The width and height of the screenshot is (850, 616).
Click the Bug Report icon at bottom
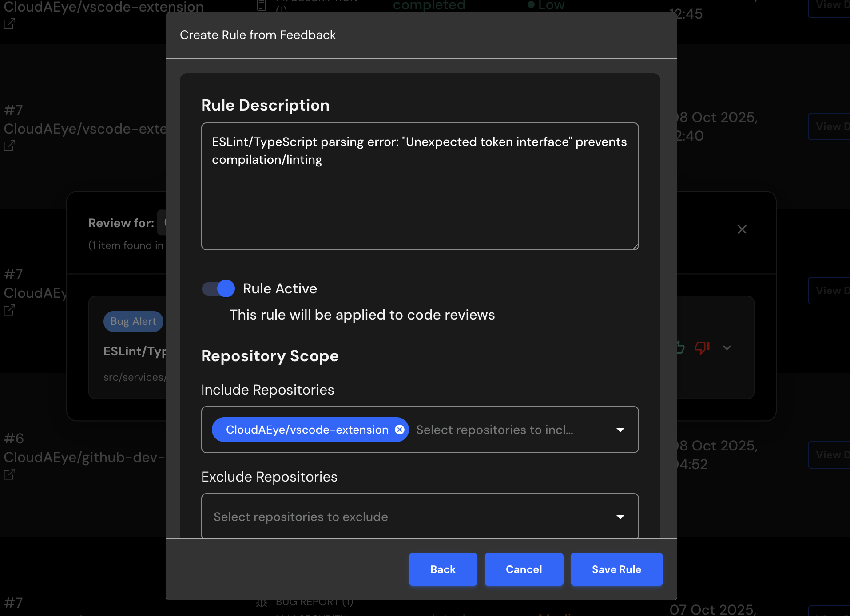pos(262,603)
